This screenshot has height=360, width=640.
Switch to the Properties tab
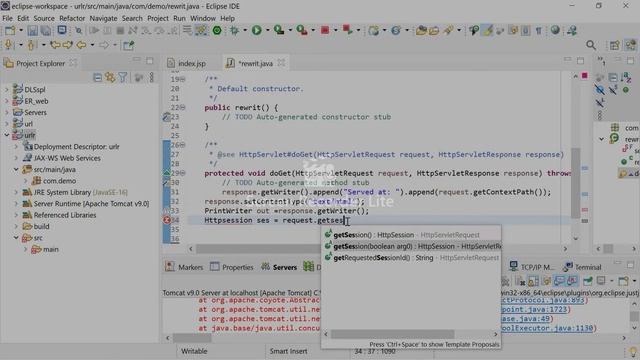[x=232, y=267]
